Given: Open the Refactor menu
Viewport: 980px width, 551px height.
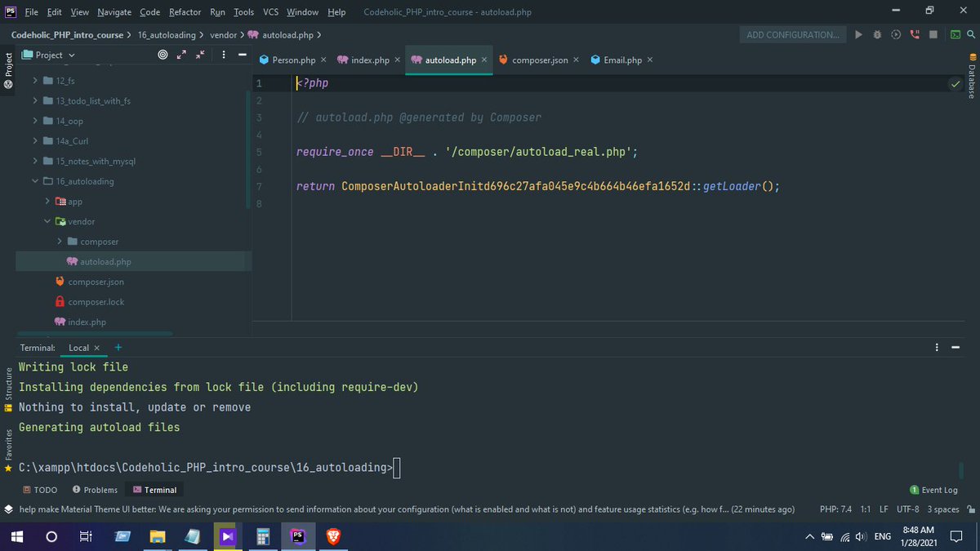Looking at the screenshot, I should [x=185, y=12].
